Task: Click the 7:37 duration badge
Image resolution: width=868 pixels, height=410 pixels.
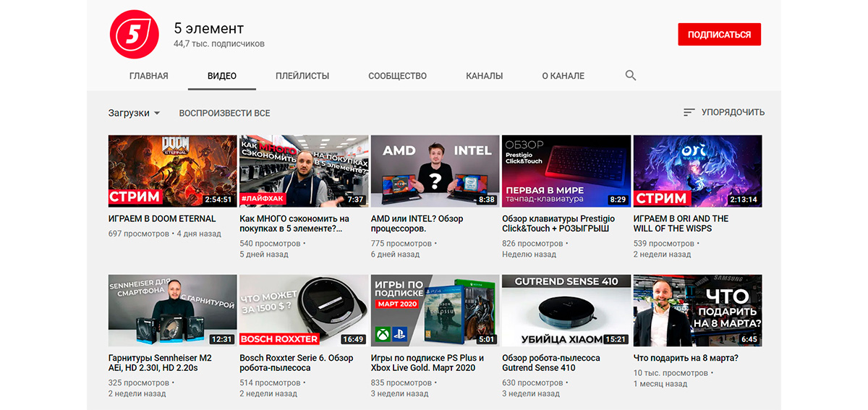Action: (355, 200)
